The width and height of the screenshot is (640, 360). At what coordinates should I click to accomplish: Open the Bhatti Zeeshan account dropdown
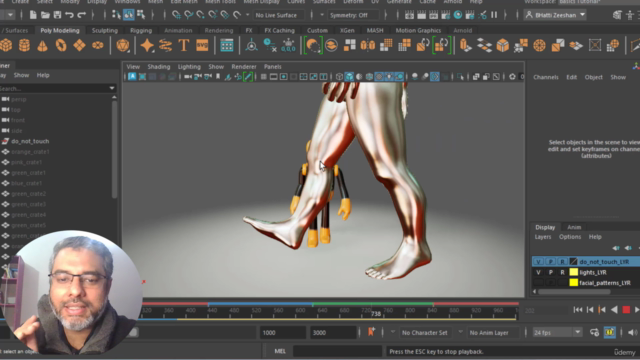pyautogui.click(x=556, y=15)
